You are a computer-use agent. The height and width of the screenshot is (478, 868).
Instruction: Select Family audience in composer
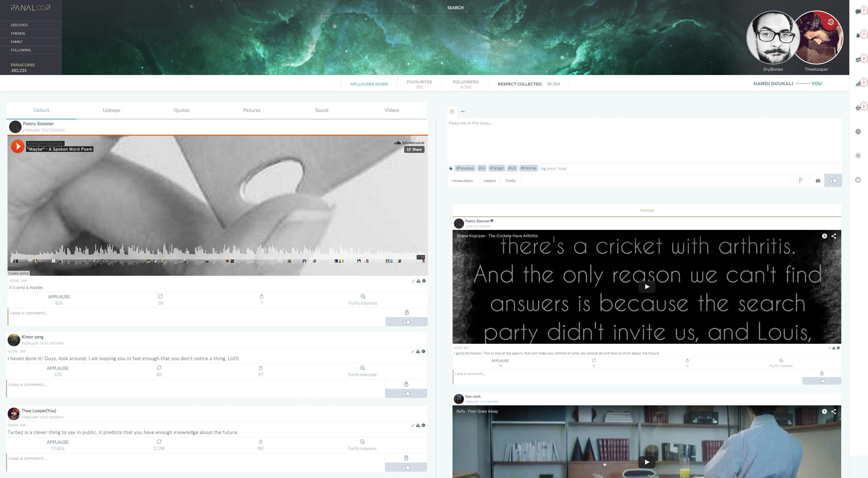point(510,181)
